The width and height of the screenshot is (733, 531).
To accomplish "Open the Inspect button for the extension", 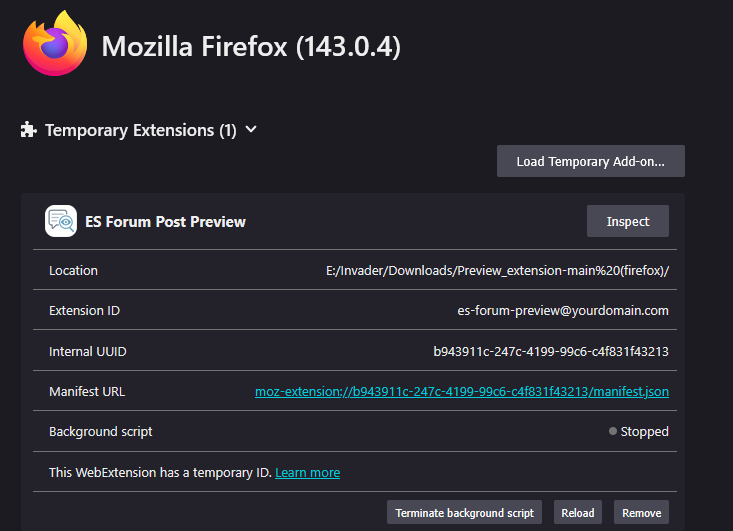I will [x=627, y=221].
